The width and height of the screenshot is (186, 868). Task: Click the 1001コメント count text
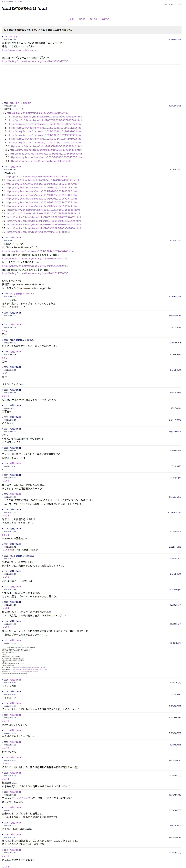(x=168, y=4)
